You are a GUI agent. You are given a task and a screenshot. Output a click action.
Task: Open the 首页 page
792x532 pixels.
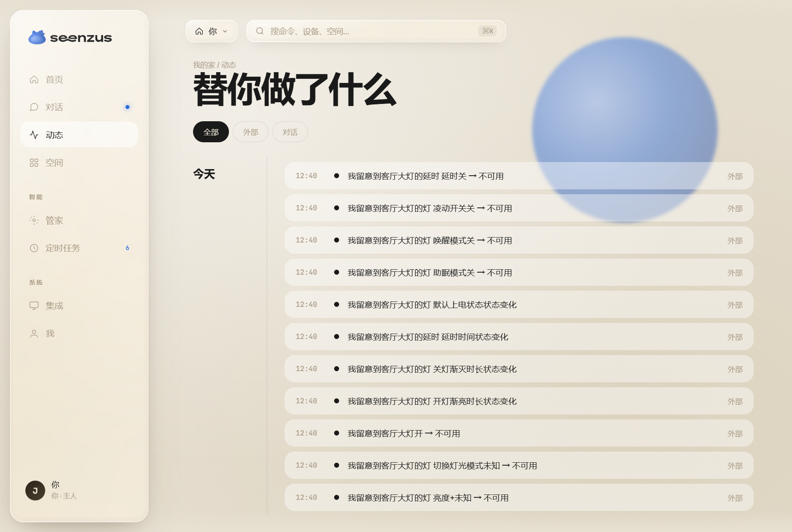(79, 79)
